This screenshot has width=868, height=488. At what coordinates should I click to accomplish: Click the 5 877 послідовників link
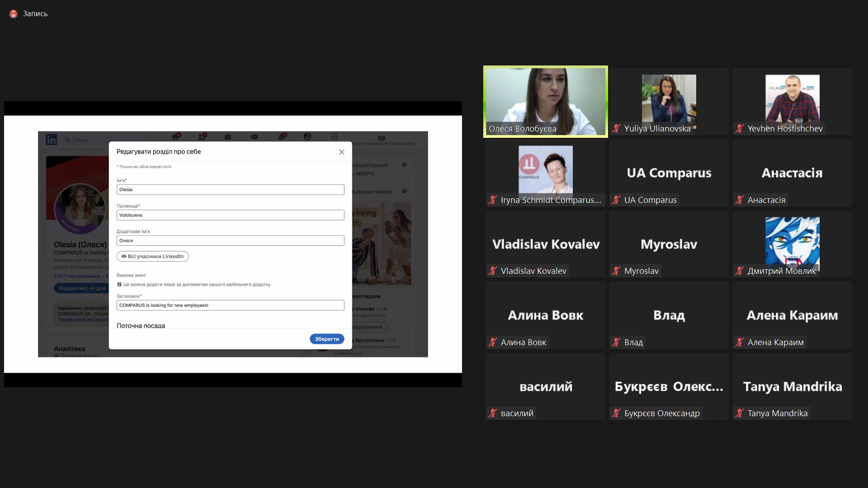(77, 276)
